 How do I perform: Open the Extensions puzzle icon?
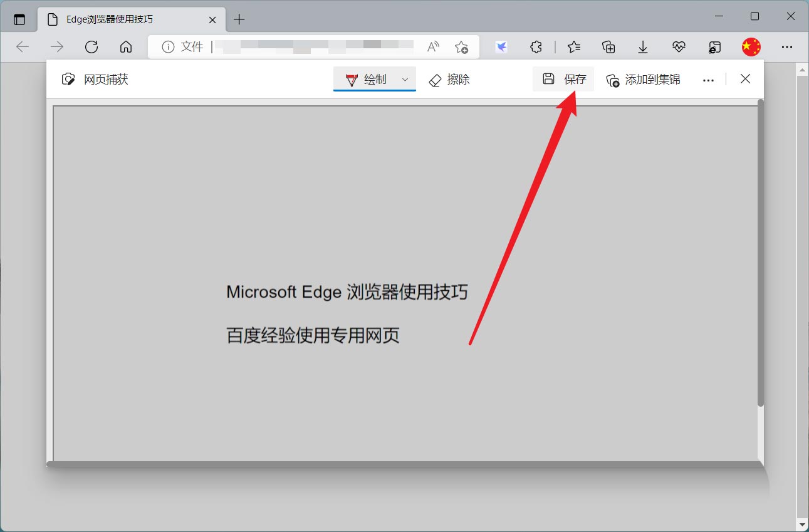pos(536,47)
